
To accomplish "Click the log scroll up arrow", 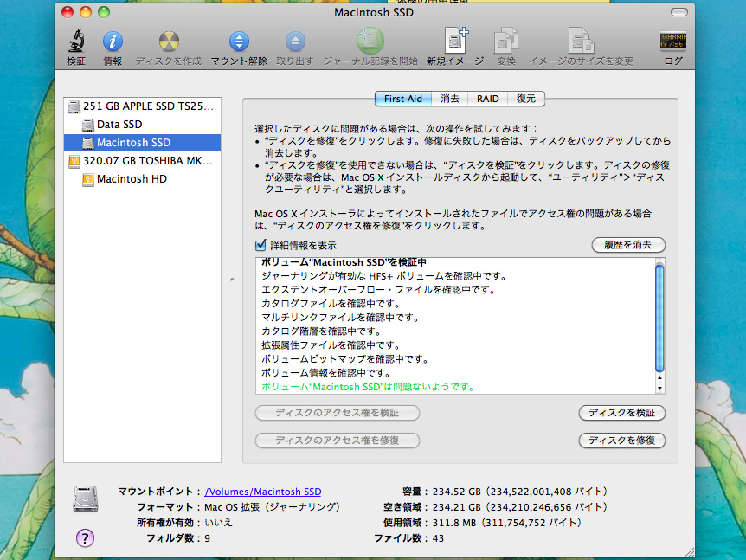I will point(659,377).
